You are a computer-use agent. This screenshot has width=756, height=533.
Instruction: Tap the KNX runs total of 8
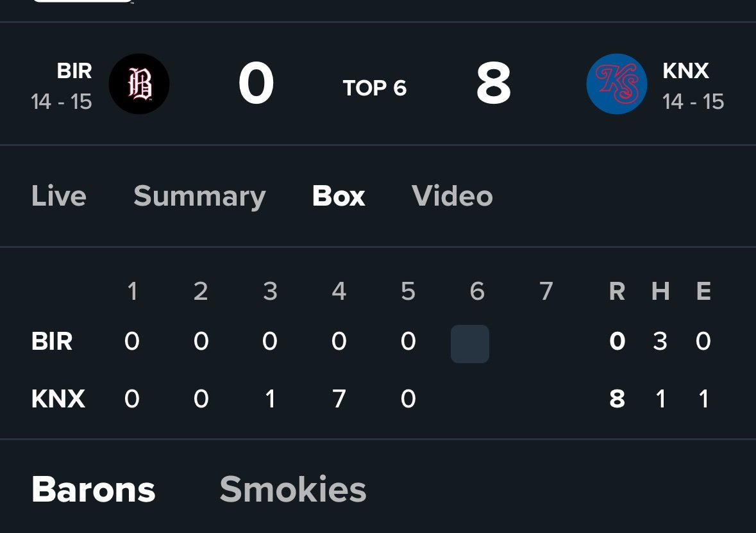pos(617,398)
